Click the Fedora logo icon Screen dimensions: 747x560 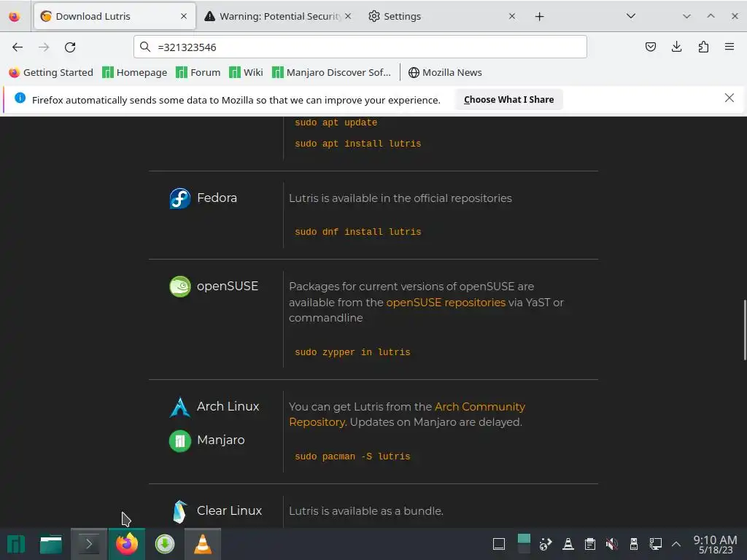click(x=180, y=198)
